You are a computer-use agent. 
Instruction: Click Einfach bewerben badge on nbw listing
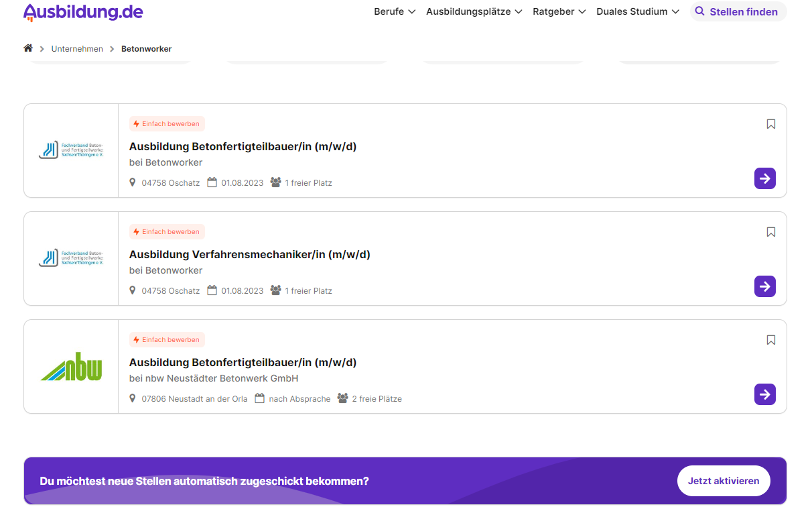click(x=167, y=340)
